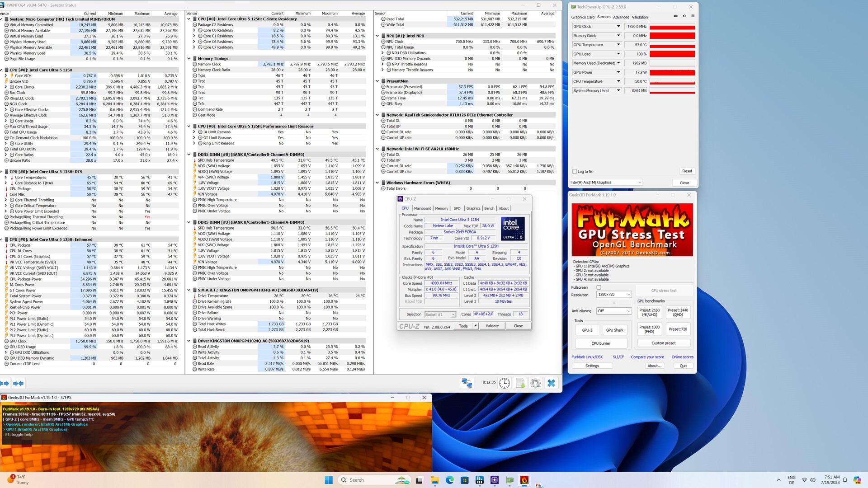Toggle the FurMark Fullscreen checkbox

tap(599, 287)
